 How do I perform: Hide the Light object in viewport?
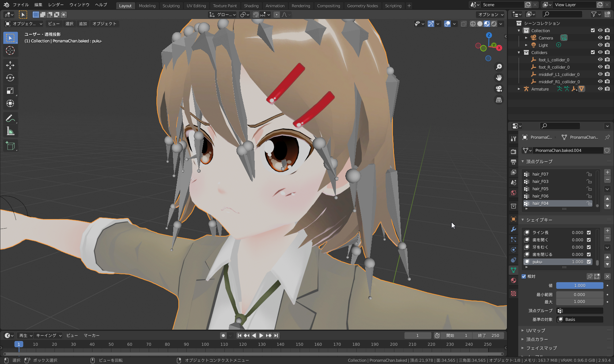[600, 45]
